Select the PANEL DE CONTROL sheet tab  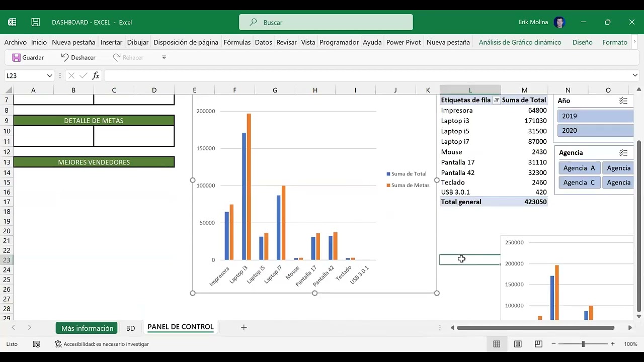coord(181,327)
